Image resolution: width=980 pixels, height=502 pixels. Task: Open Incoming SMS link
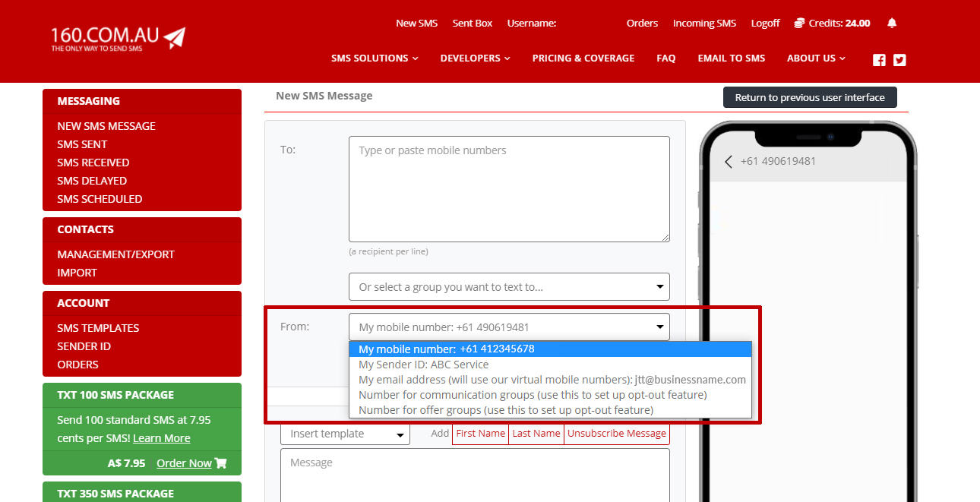(704, 24)
